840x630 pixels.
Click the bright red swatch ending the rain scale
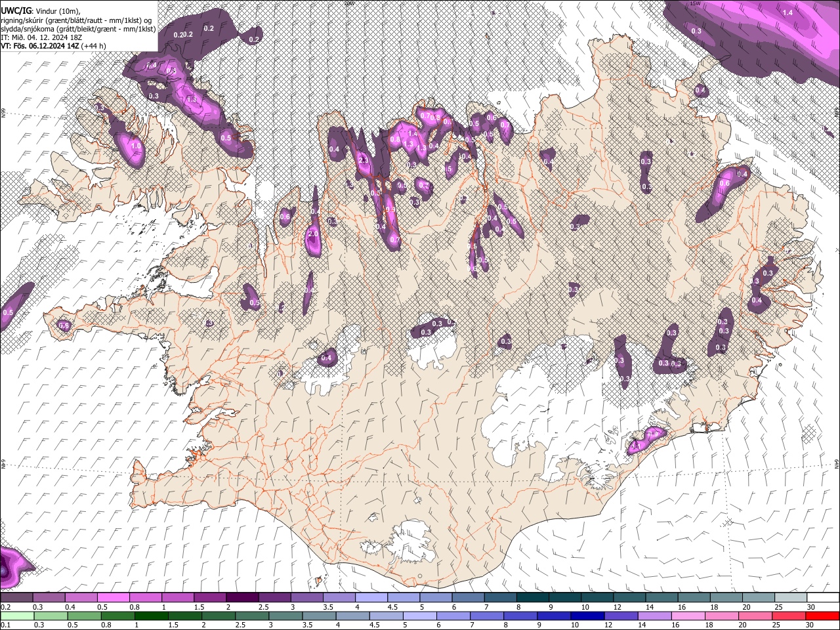(822, 616)
